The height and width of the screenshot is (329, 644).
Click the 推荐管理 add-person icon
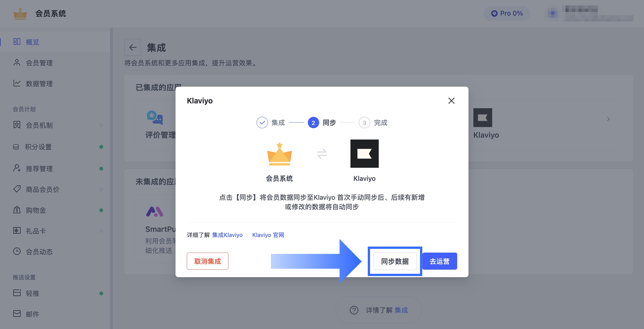point(17,168)
